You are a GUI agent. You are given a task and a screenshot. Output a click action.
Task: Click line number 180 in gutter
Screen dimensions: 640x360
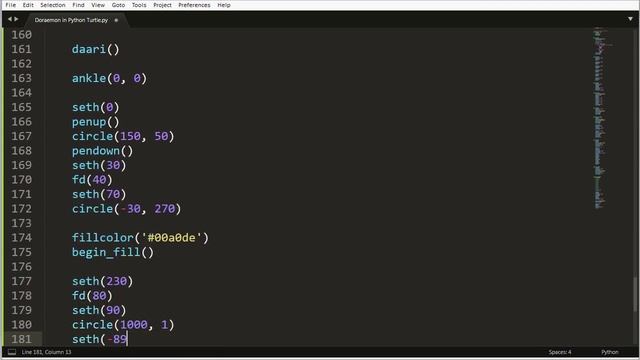click(21, 325)
